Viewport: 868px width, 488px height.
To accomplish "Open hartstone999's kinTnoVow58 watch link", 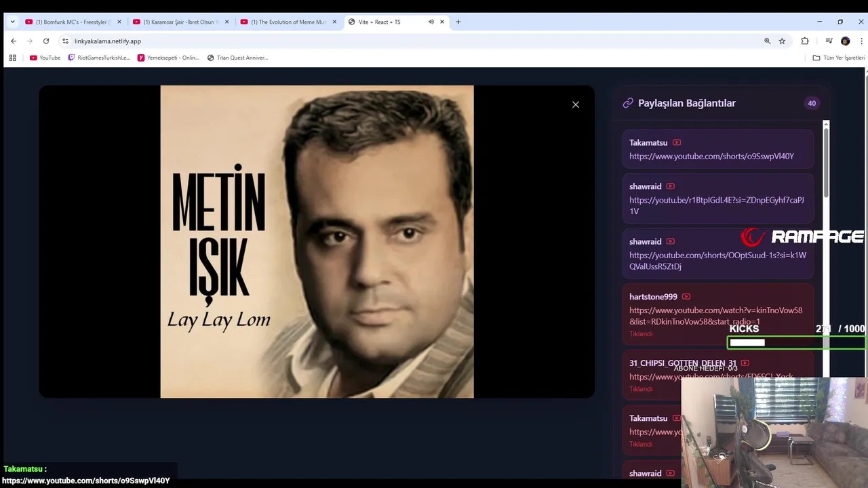I will point(715,316).
